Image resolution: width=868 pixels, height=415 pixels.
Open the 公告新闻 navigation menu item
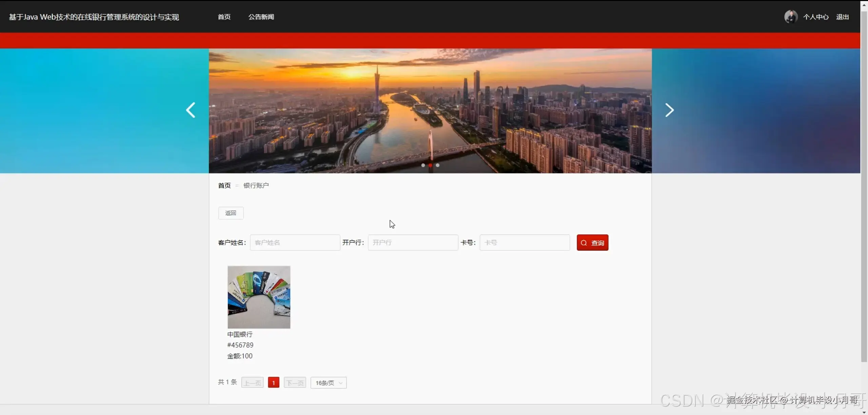point(261,17)
